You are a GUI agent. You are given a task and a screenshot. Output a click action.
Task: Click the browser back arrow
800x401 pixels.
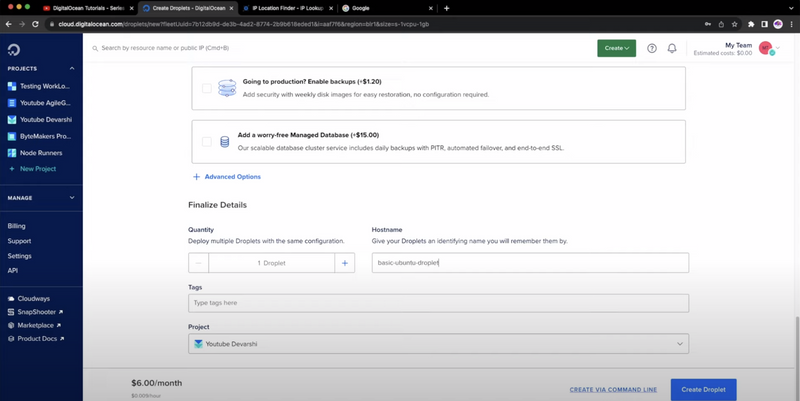pos(9,24)
